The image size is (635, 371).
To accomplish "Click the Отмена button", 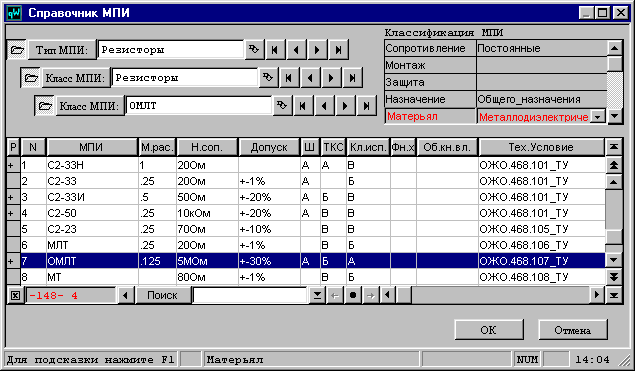I will click(573, 330).
